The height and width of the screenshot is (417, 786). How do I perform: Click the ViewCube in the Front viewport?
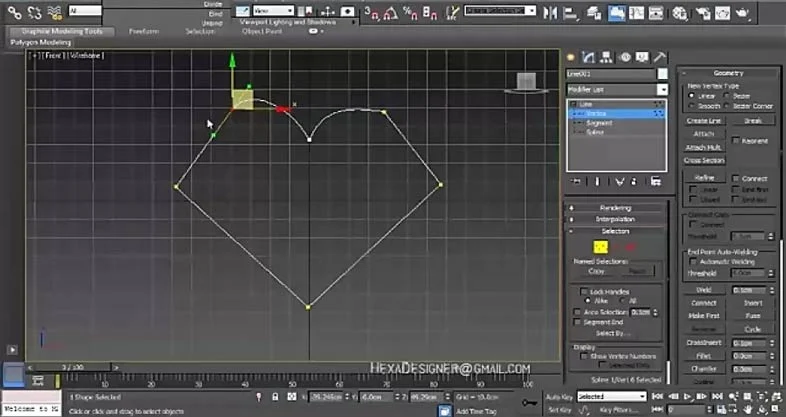pos(526,83)
